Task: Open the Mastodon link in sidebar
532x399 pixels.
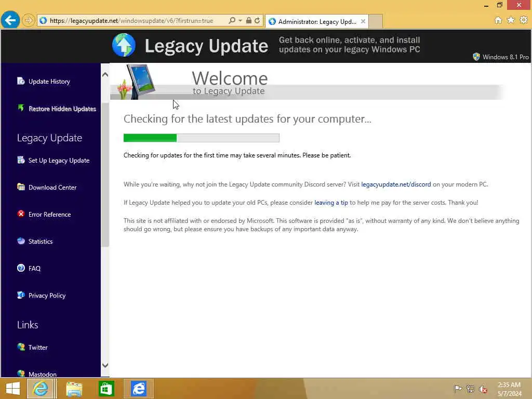Action: pyautogui.click(x=43, y=374)
